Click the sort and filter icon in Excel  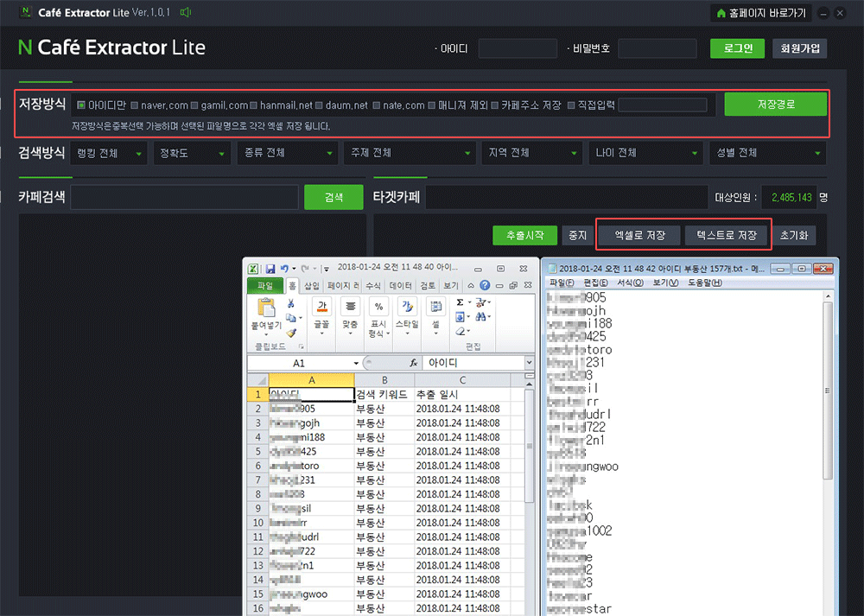click(480, 302)
